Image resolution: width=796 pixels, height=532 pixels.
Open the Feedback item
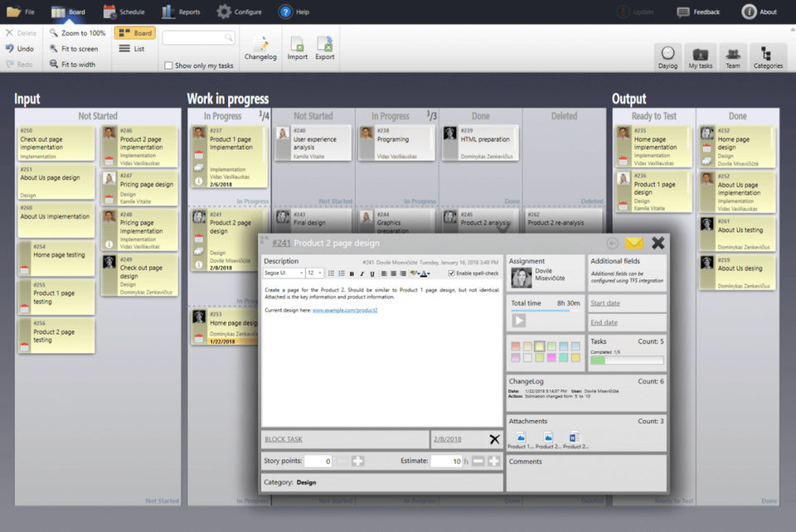click(698, 12)
